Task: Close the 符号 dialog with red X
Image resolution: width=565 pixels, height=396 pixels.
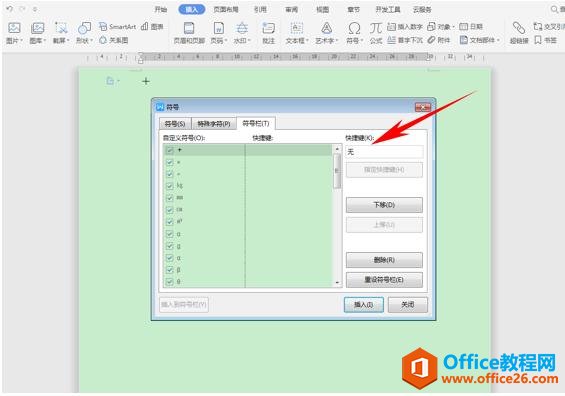Action: tap(423, 107)
